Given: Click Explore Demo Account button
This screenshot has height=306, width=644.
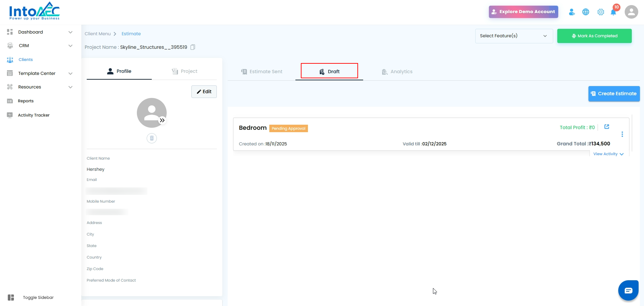Looking at the screenshot, I should click(x=523, y=12).
